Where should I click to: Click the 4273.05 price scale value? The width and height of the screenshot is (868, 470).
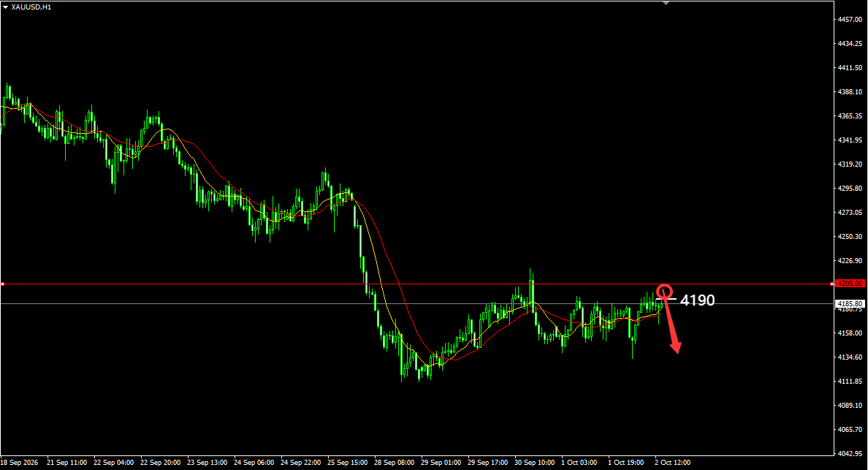pos(850,213)
